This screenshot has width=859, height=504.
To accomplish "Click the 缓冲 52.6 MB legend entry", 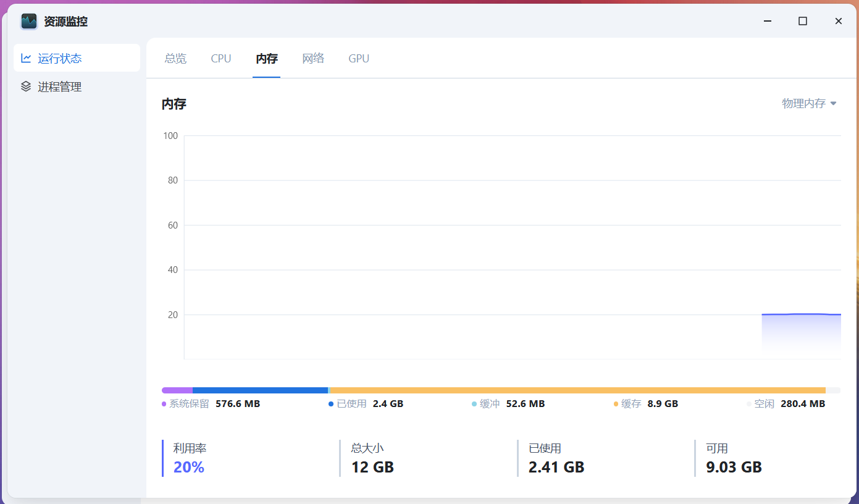I will pyautogui.click(x=508, y=404).
